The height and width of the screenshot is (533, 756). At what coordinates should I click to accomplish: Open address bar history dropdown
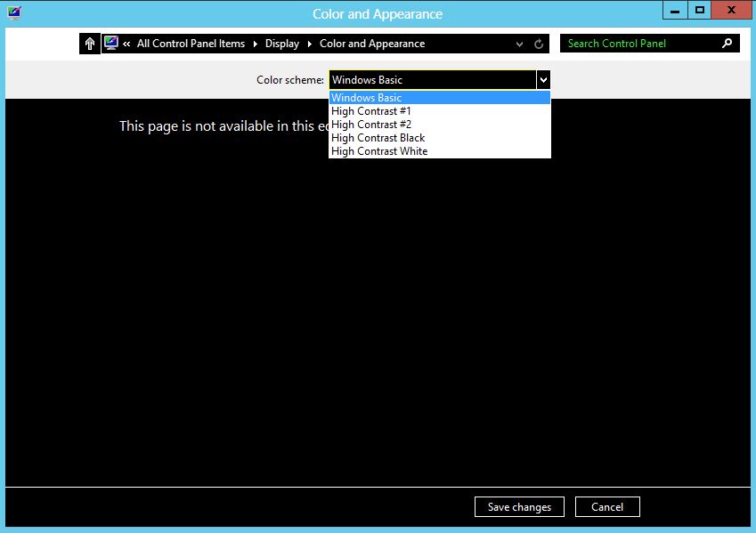click(519, 44)
